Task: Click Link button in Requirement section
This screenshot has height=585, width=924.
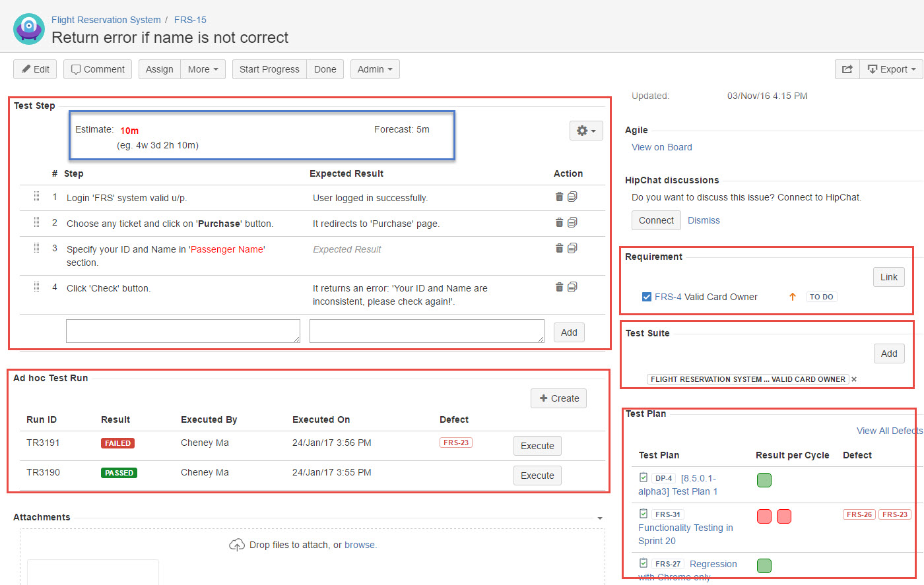Action: point(888,277)
